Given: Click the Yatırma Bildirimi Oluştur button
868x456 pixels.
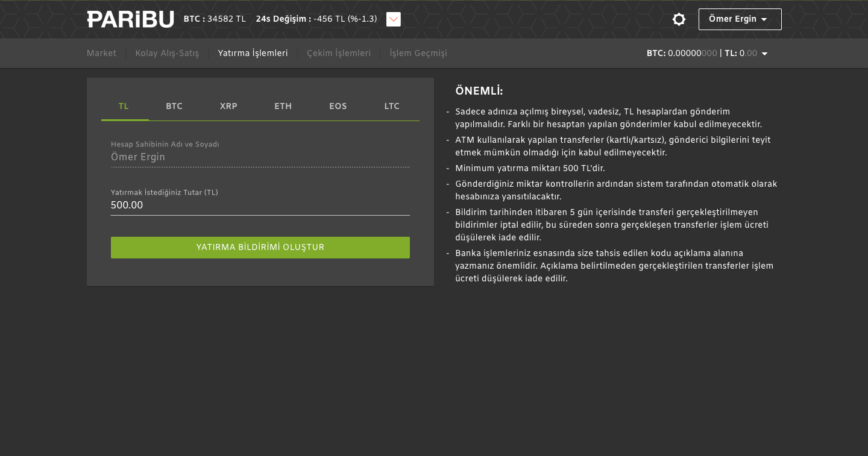Looking at the screenshot, I should coord(260,248).
